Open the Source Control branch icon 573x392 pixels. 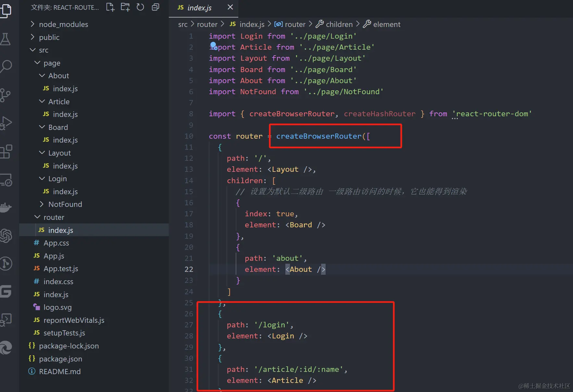[x=6, y=95]
